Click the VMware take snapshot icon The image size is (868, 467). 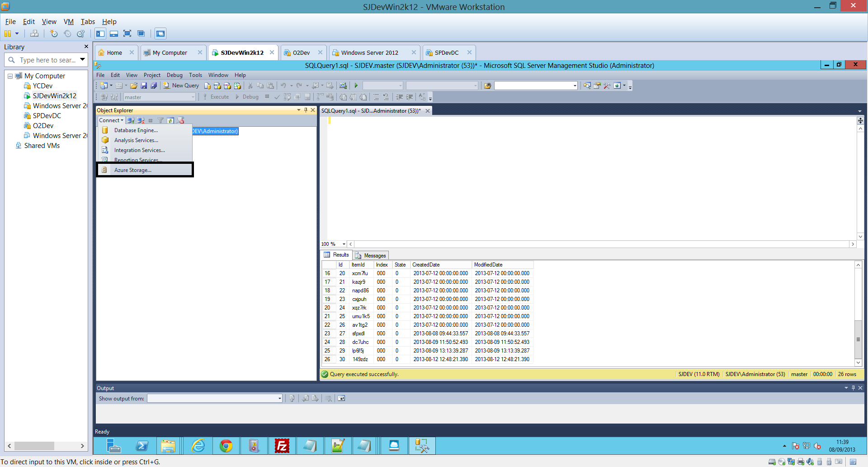pyautogui.click(x=54, y=33)
